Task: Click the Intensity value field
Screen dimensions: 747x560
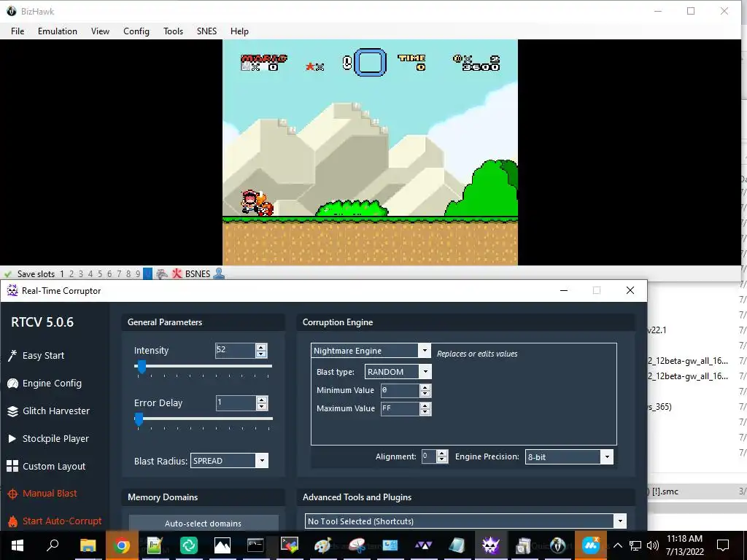Action: click(x=236, y=350)
